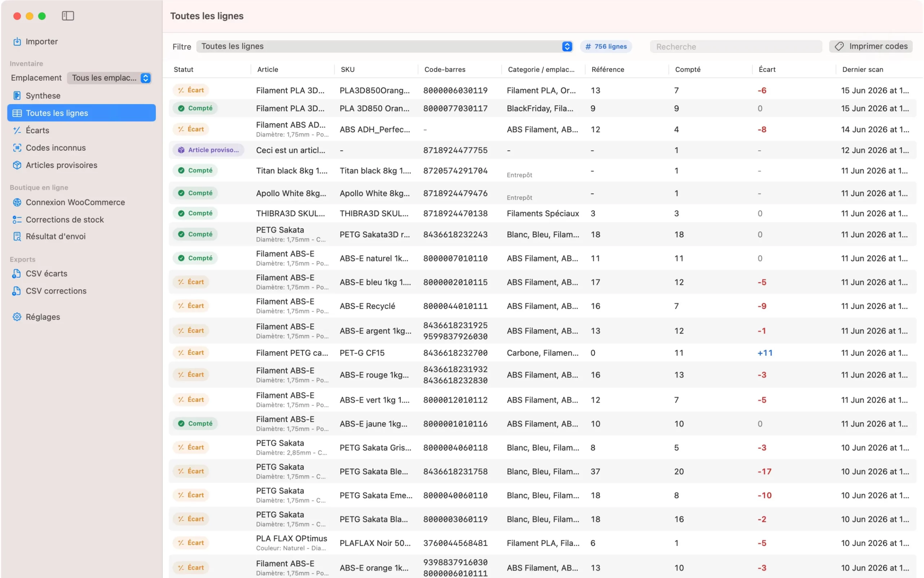Click the Écart status icon on PET-G CF15 row
Image resolution: width=924 pixels, height=578 pixels.
[181, 353]
